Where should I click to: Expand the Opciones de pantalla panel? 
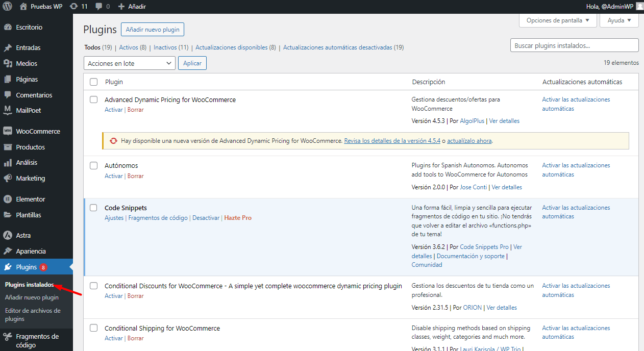(x=558, y=20)
